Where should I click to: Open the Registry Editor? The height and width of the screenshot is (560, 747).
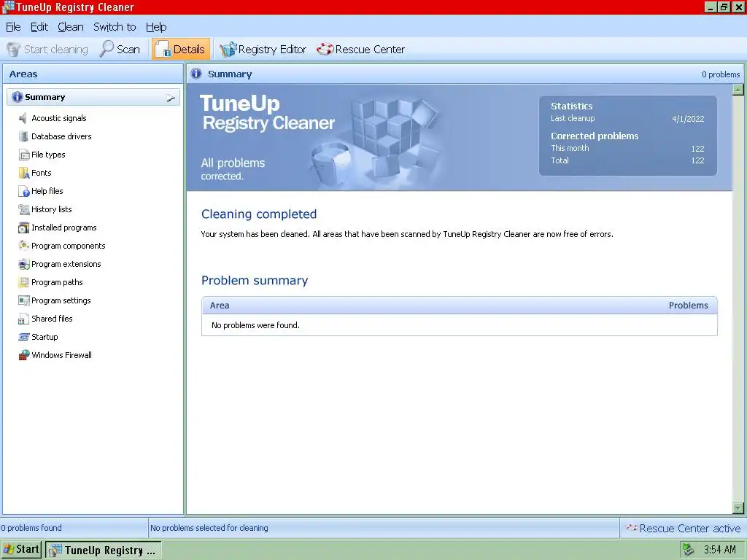[x=263, y=50]
